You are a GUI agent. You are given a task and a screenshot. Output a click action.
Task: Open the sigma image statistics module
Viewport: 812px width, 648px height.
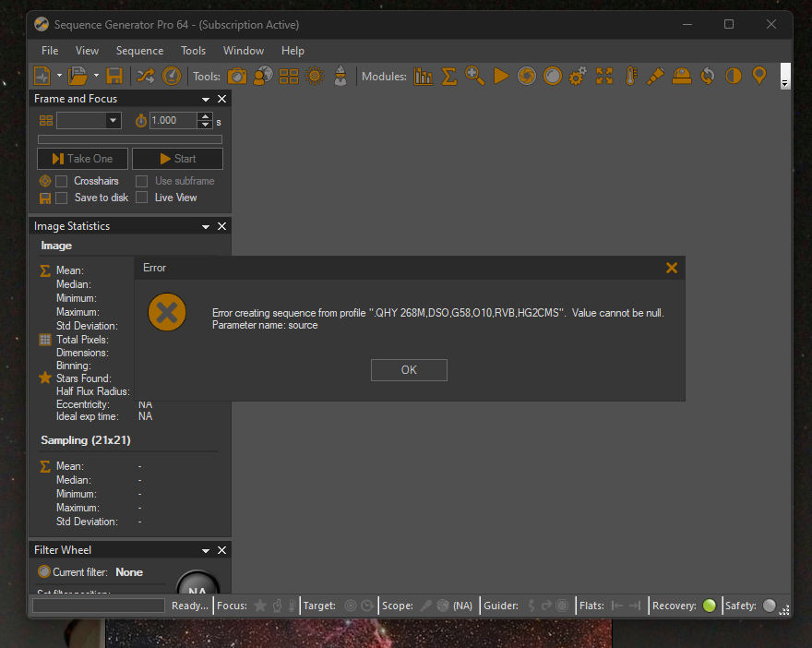point(449,76)
